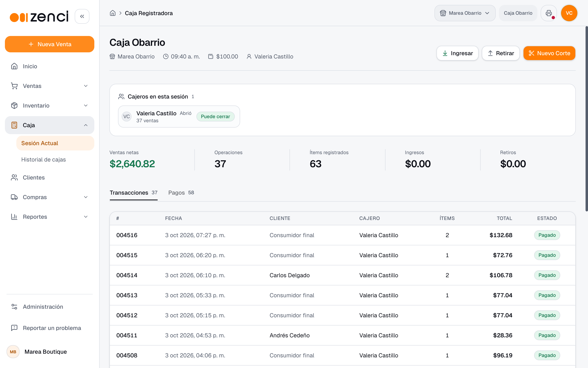
Task: Open Sesión Actual in the Caja menu
Action: click(x=55, y=143)
